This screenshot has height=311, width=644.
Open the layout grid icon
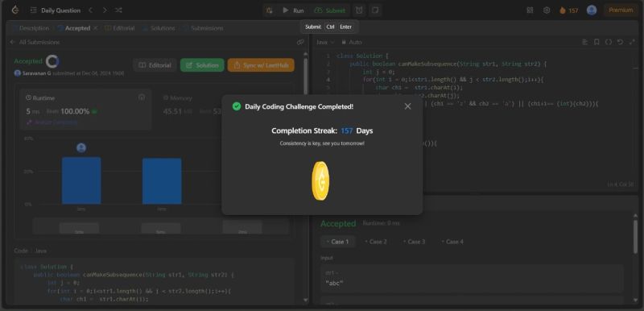530,10
